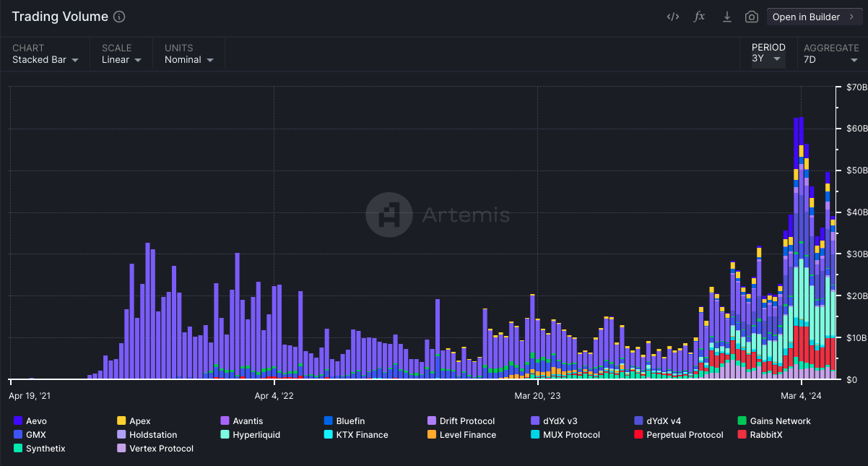The image size is (868, 466).
Task: Take a chart screenshot with camera icon
Action: point(751,17)
